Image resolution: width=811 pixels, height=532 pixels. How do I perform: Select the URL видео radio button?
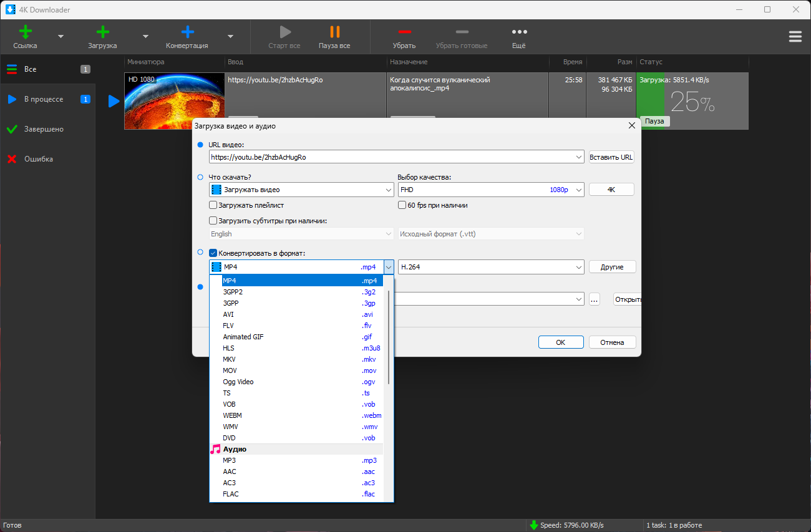click(x=200, y=145)
